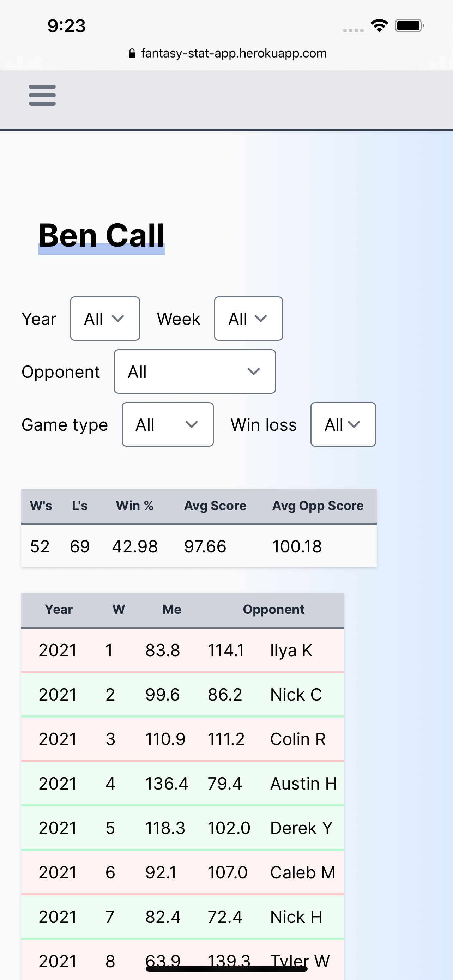Screen dimensions: 453x980
Task: Select the week 4 Austin H row
Action: (182, 783)
